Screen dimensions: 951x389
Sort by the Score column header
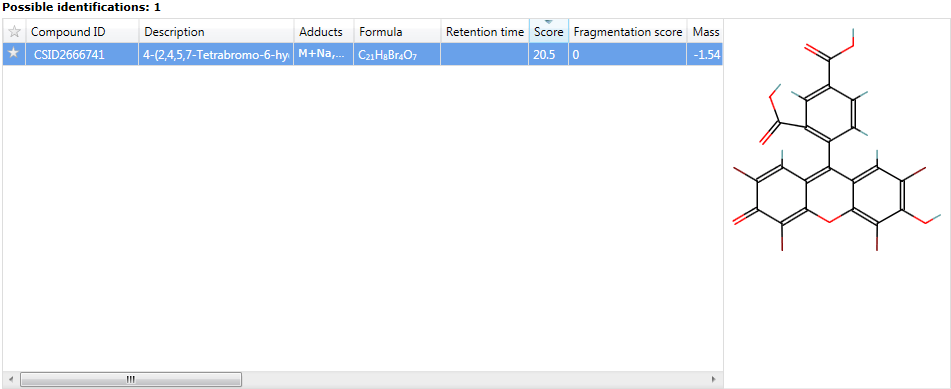tap(548, 32)
